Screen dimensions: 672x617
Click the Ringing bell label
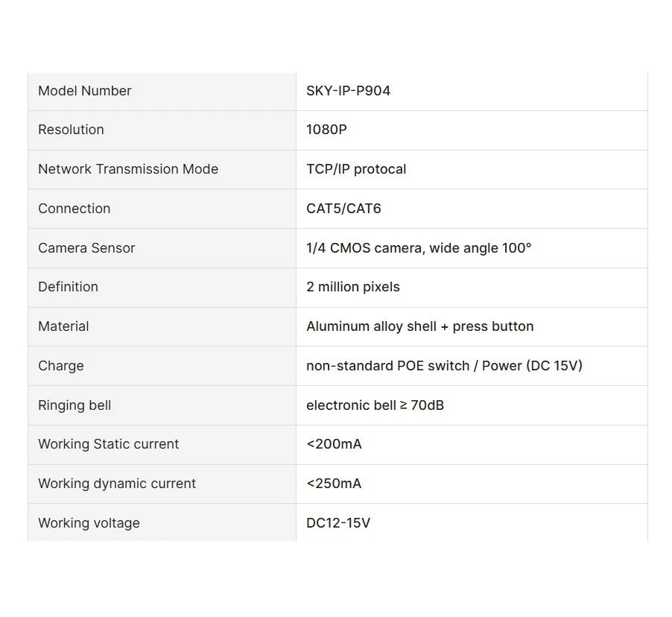[x=75, y=405]
